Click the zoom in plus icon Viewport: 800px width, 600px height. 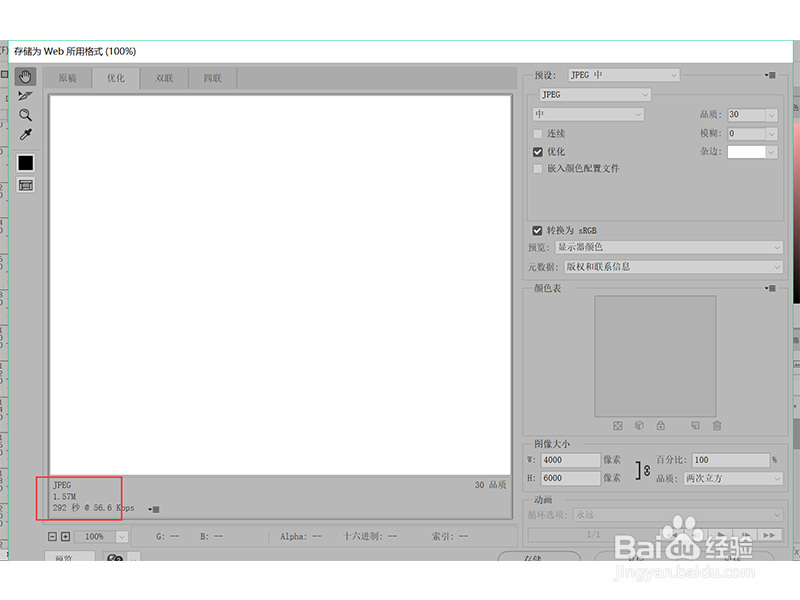pyautogui.click(x=65, y=537)
